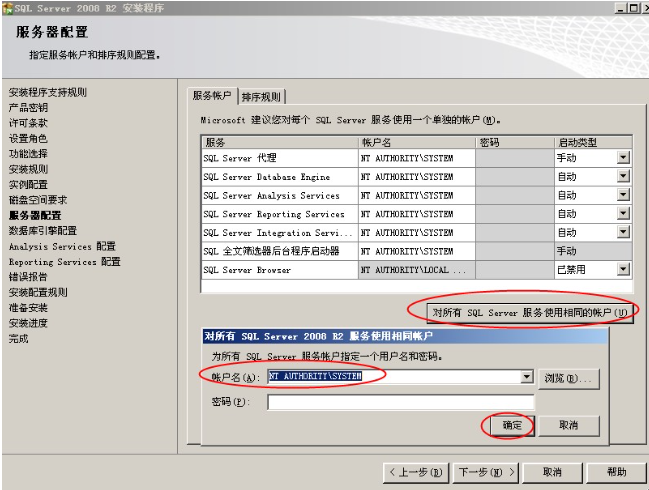This screenshot has height=490, width=649.
Task: Select Reporting Services 配置 step in sidebar
Action: tap(65, 262)
